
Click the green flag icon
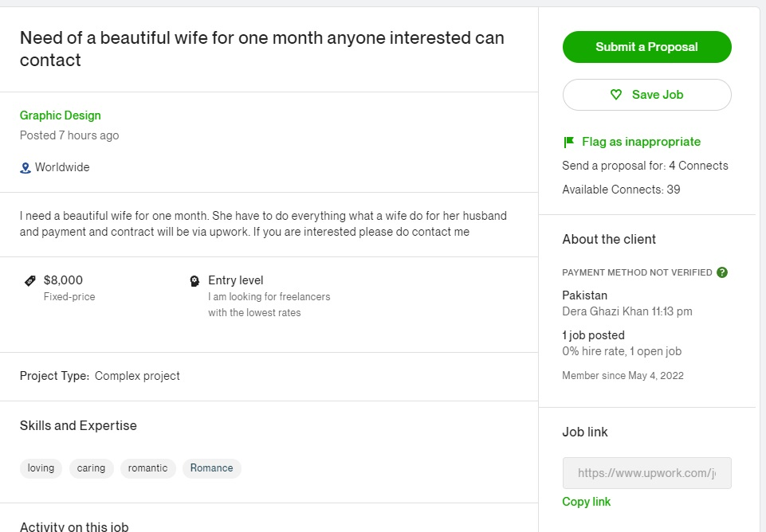point(568,142)
